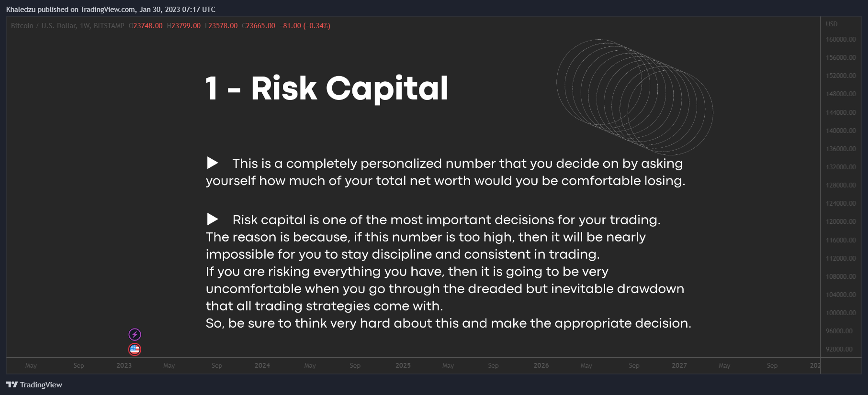Click the 128000.00 price level on axis
Viewport: 868px width, 395px height.
click(x=841, y=185)
